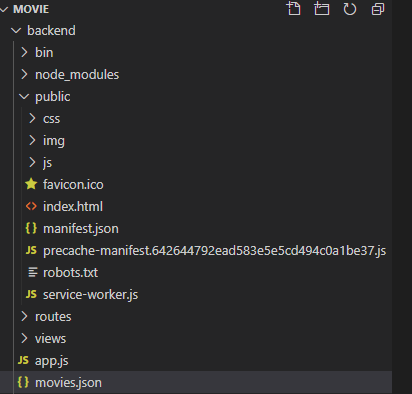Open the service-worker.js file
This screenshot has width=412, height=394.
90,295
